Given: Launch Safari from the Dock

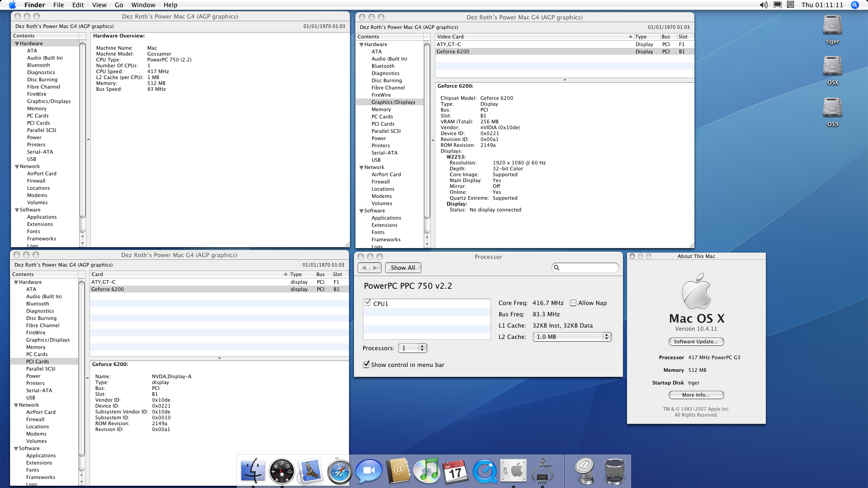Looking at the screenshot, I should 340,471.
